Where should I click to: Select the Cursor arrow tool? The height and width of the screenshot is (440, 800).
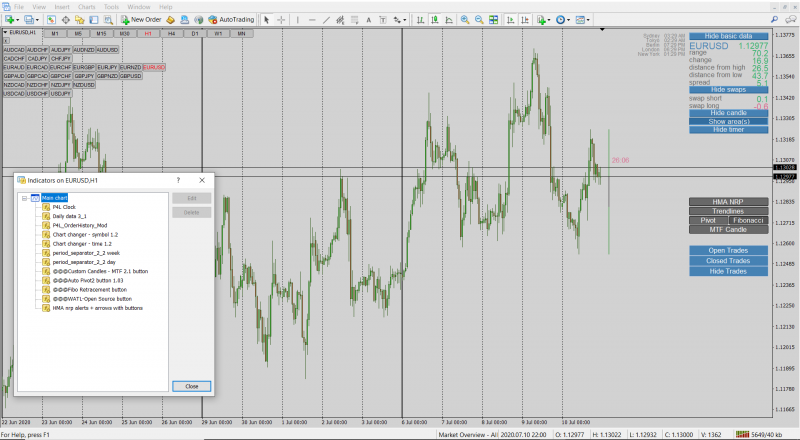pos(266,19)
